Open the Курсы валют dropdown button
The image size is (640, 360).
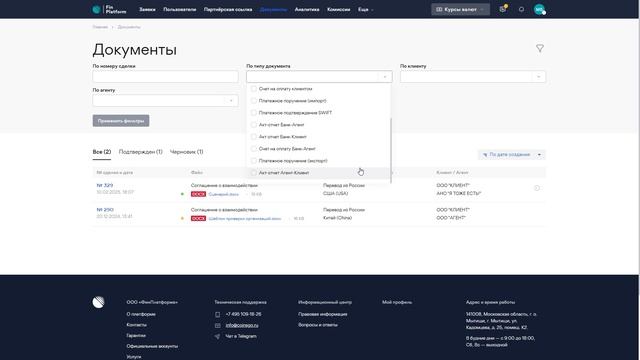[x=460, y=9]
